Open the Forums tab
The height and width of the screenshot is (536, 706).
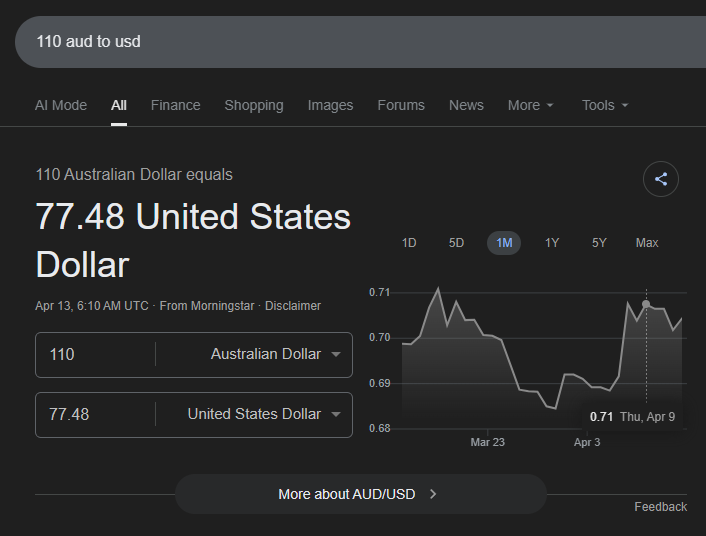click(401, 105)
